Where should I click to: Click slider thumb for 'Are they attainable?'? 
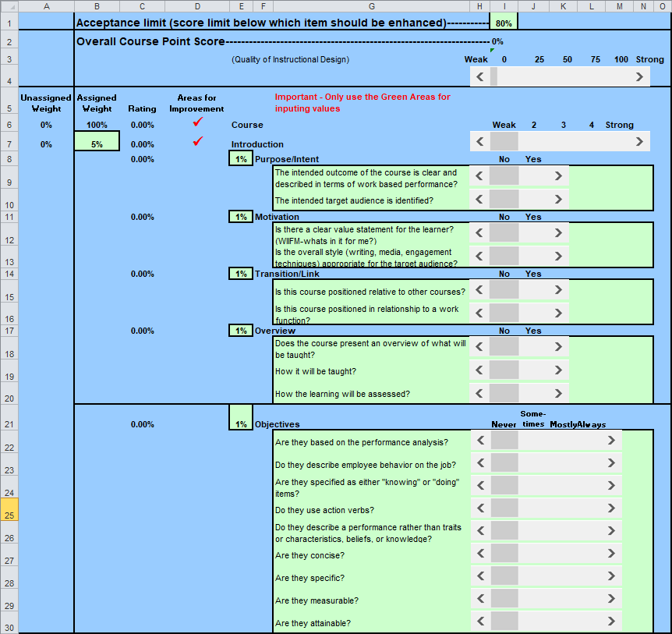504,622
